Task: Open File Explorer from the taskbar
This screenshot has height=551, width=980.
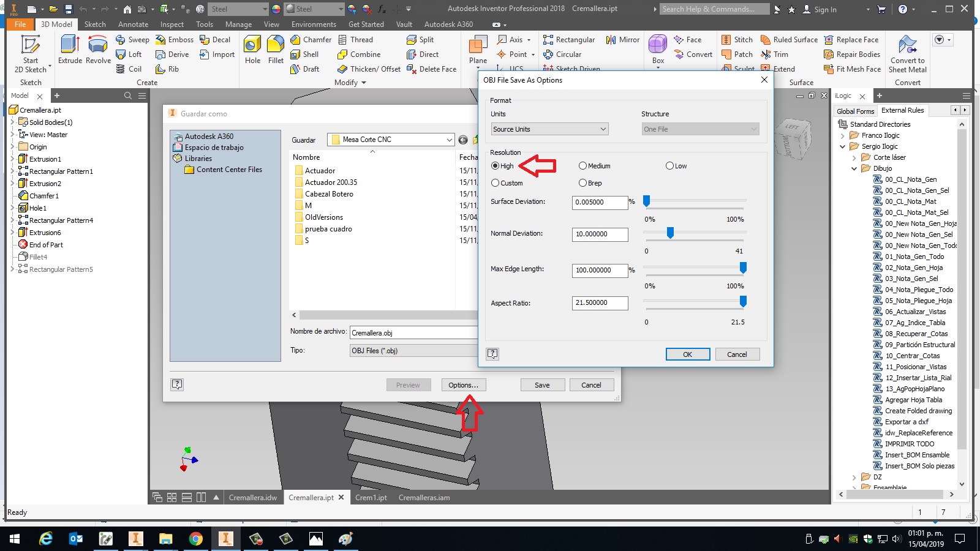Action: (166, 539)
